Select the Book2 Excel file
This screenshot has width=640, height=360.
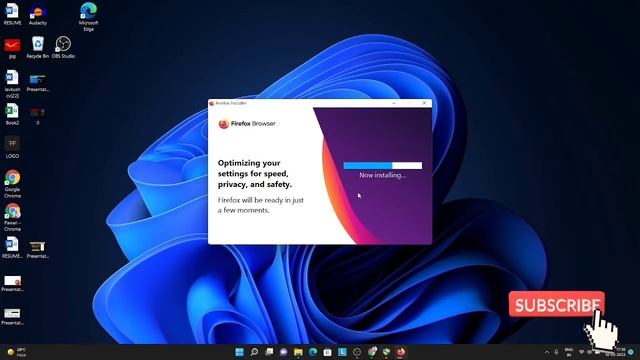tap(12, 114)
